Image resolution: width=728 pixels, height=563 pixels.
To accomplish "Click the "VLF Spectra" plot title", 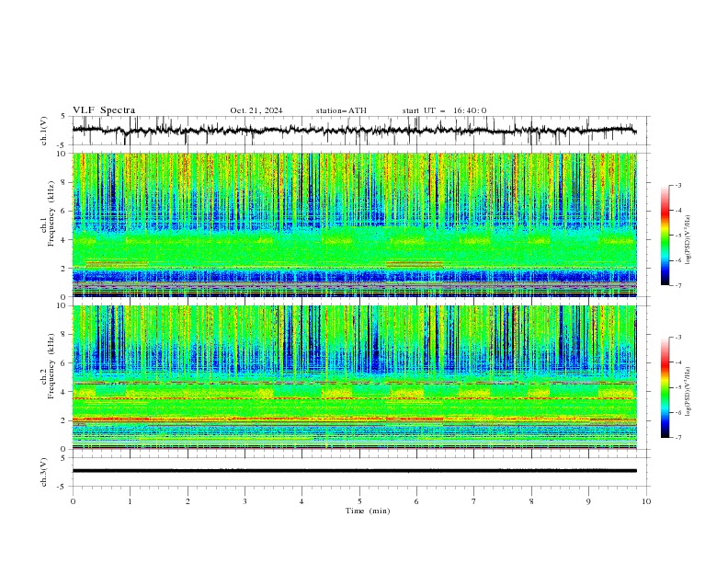I will tap(104, 110).
